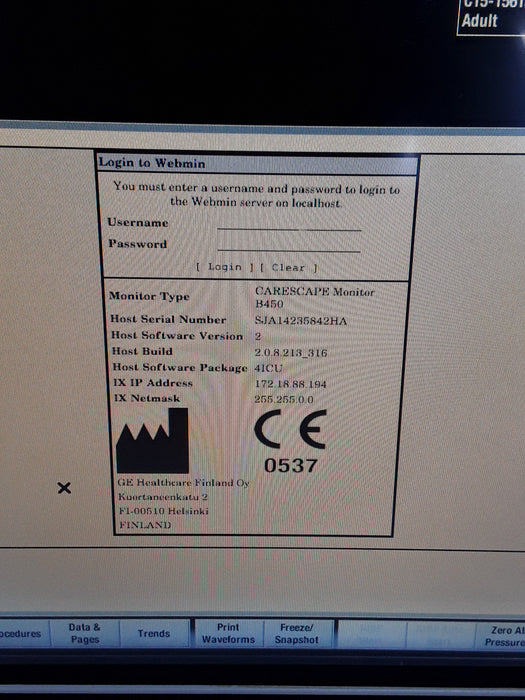Open the Data & Pages menu
Screen dimensions: 525x700
[x=84, y=633]
